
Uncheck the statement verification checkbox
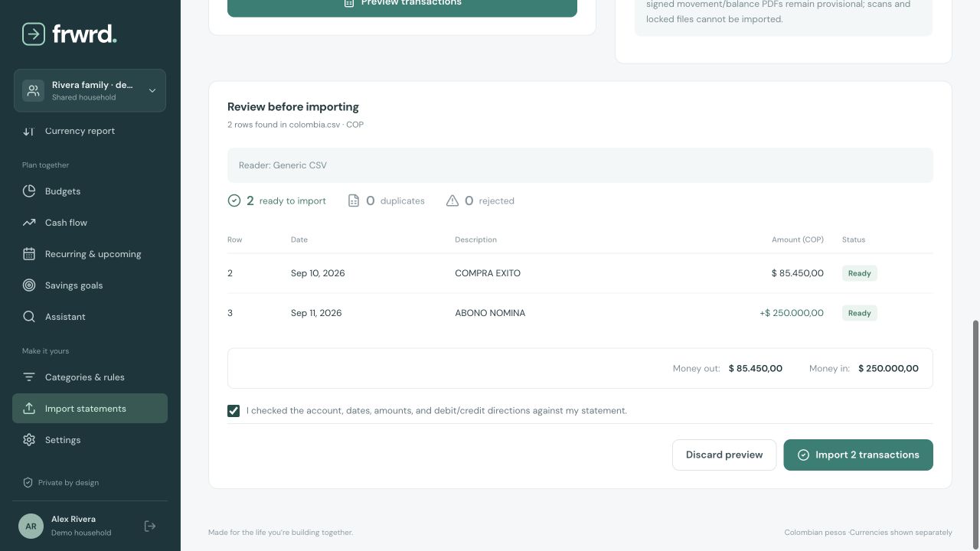[234, 411]
